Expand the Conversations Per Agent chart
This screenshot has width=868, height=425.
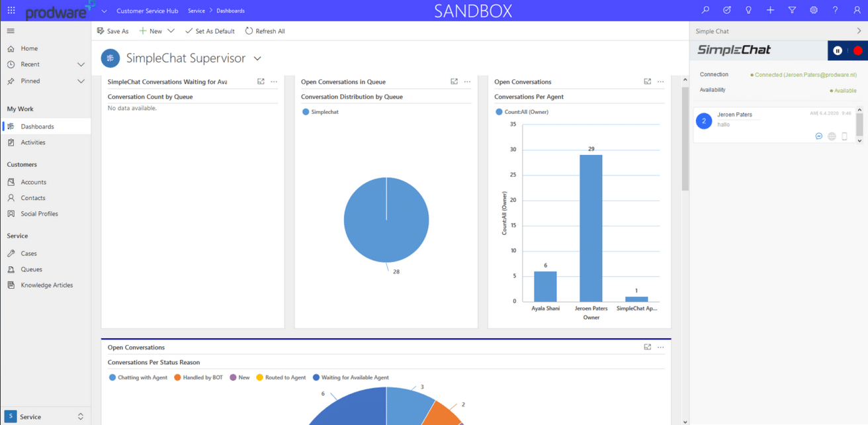tap(647, 81)
